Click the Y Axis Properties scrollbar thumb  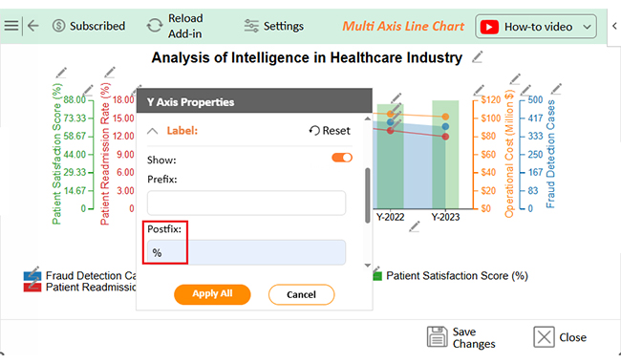coord(368,195)
